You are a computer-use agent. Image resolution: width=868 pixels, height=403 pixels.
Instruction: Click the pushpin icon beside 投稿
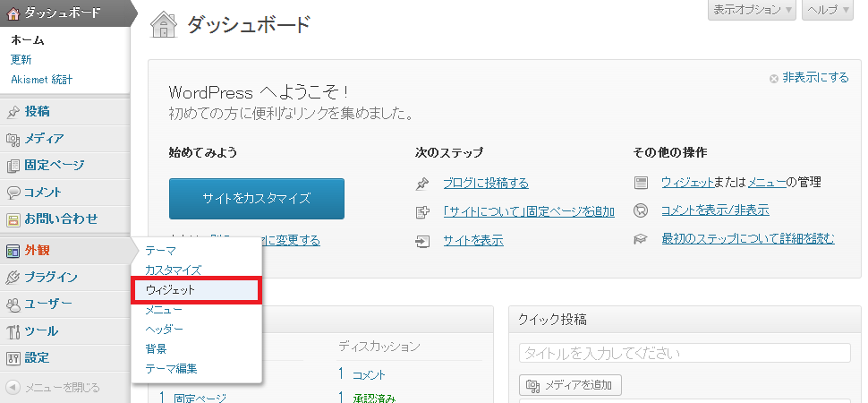point(13,112)
